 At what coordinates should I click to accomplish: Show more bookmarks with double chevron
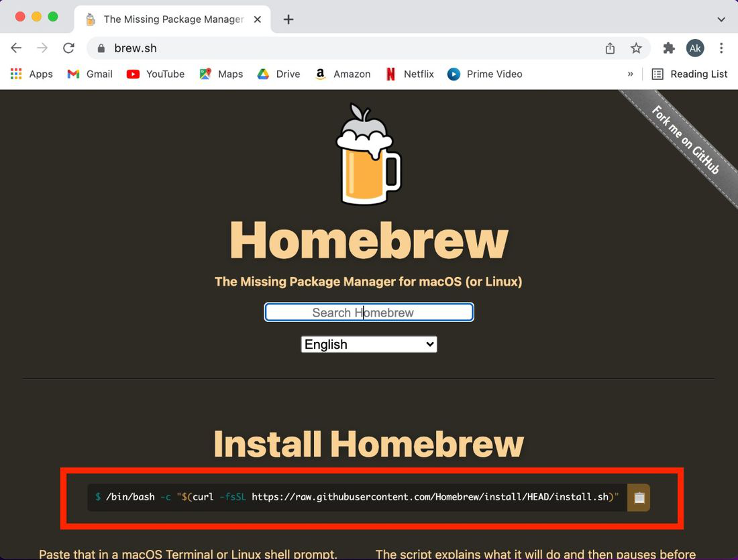coord(630,74)
